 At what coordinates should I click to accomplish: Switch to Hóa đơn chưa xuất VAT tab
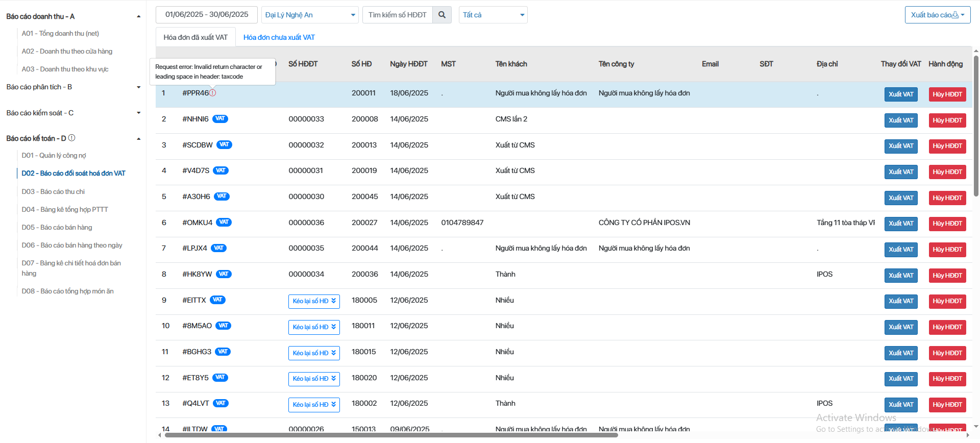point(279,37)
